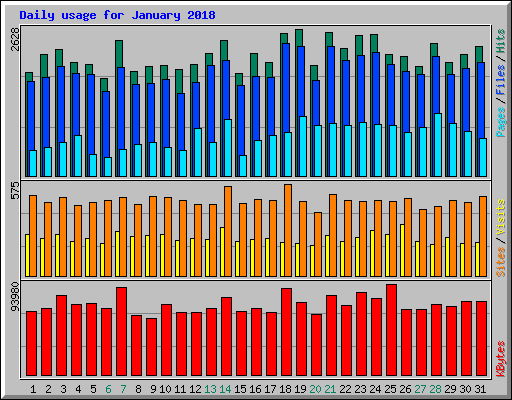Click day label 10 on the x-axis

165,389
